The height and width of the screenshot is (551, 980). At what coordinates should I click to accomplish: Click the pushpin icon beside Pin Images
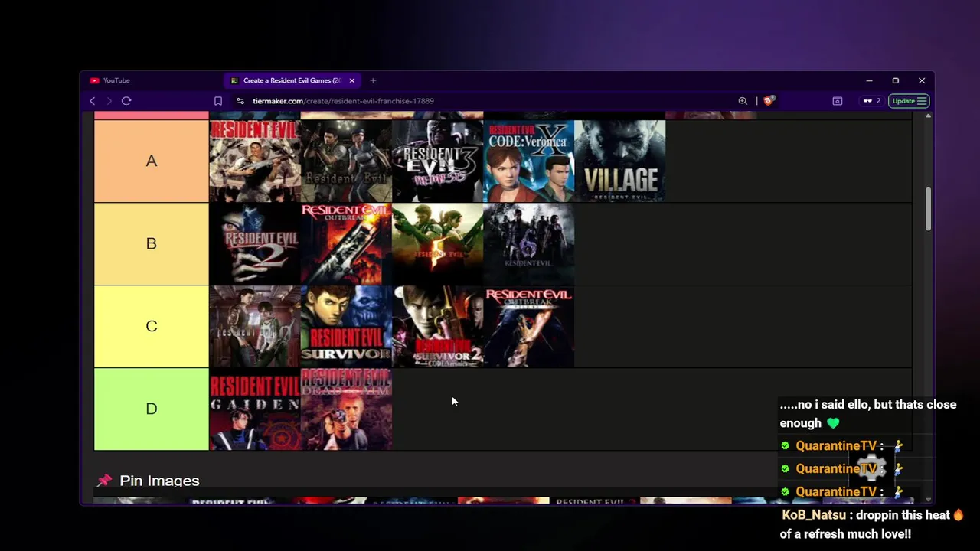[x=104, y=481]
